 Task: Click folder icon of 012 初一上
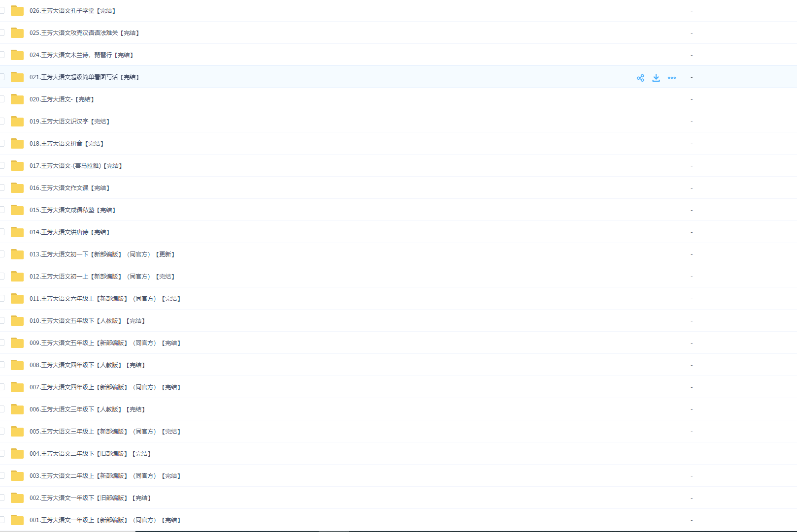(17, 276)
